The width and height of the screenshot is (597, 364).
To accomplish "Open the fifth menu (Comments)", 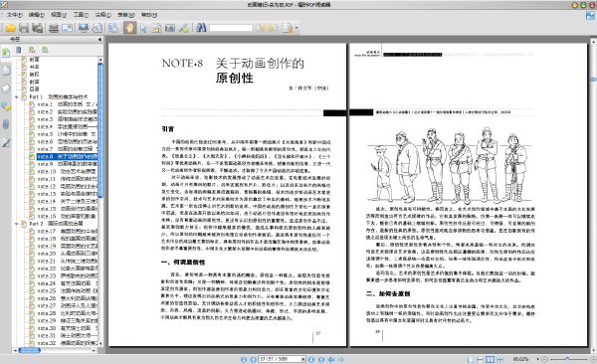I will coord(102,15).
